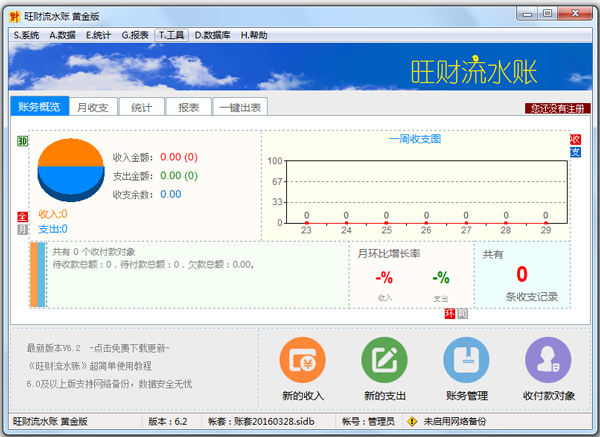Click the 新的收入 orange wallet icon
This screenshot has height=437, width=600.
pos(303,360)
